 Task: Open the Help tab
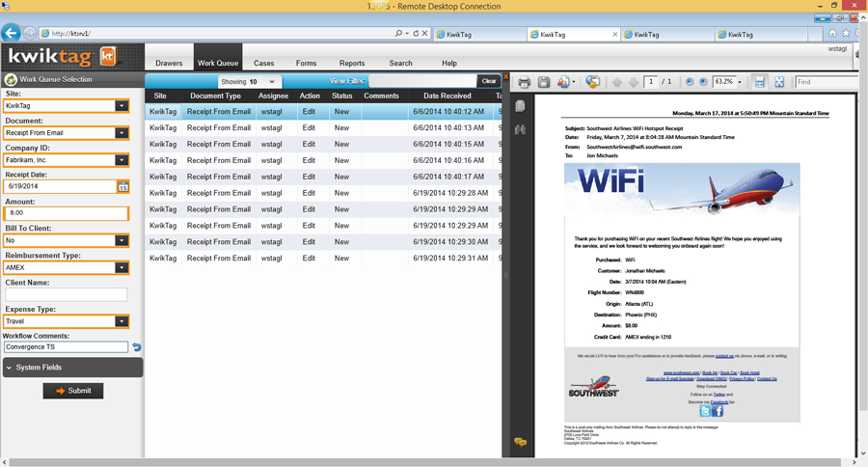coord(449,63)
